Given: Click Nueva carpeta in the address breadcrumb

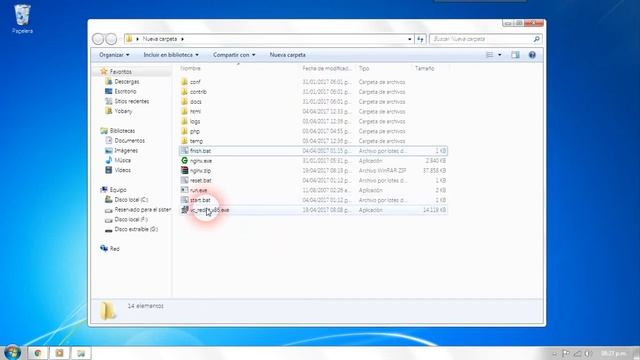Looking at the screenshot, I should (x=160, y=39).
